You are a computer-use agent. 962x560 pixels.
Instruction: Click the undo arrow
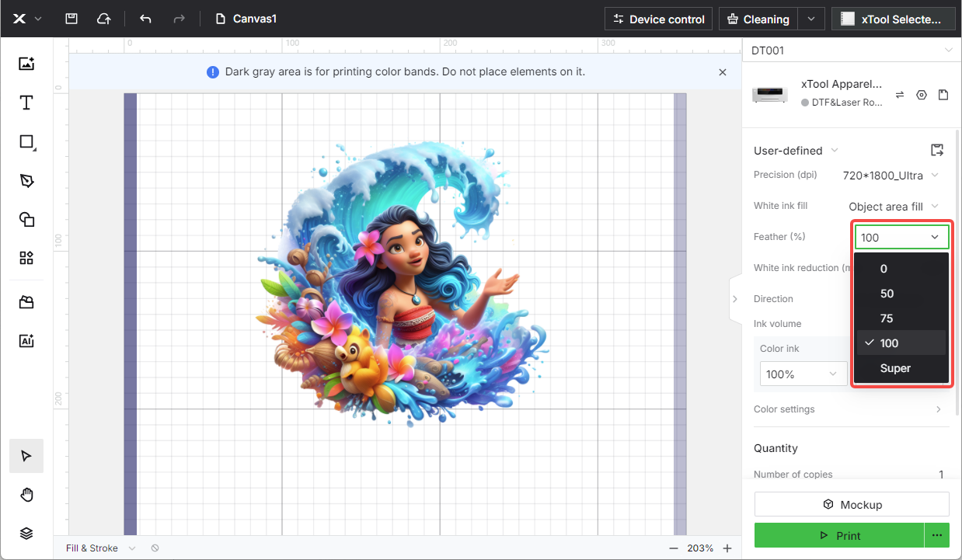[145, 19]
